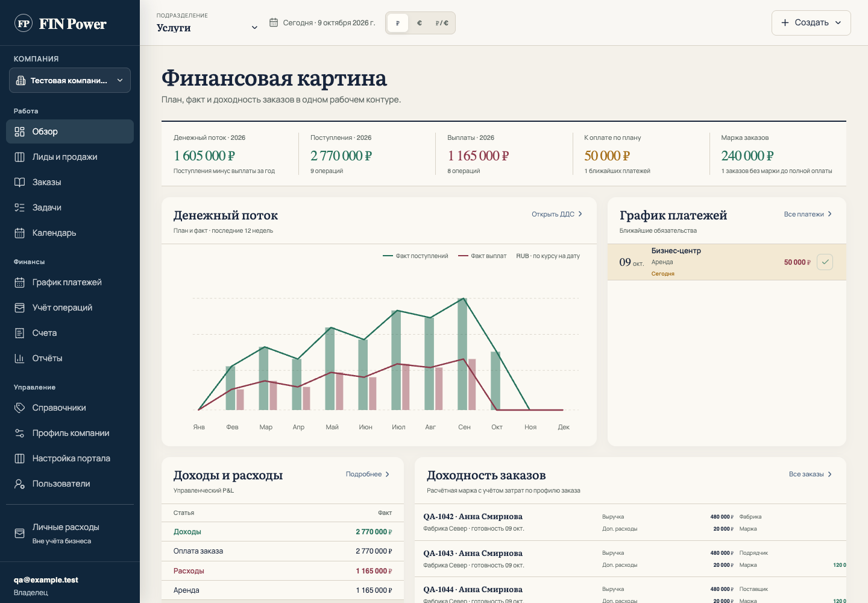Click the Справочники tag icon
Viewport: 868px width, 603px height.
coord(20,408)
